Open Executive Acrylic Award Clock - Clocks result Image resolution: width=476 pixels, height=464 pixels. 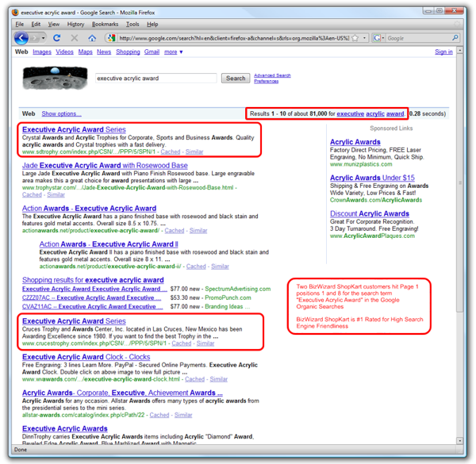[86, 357]
